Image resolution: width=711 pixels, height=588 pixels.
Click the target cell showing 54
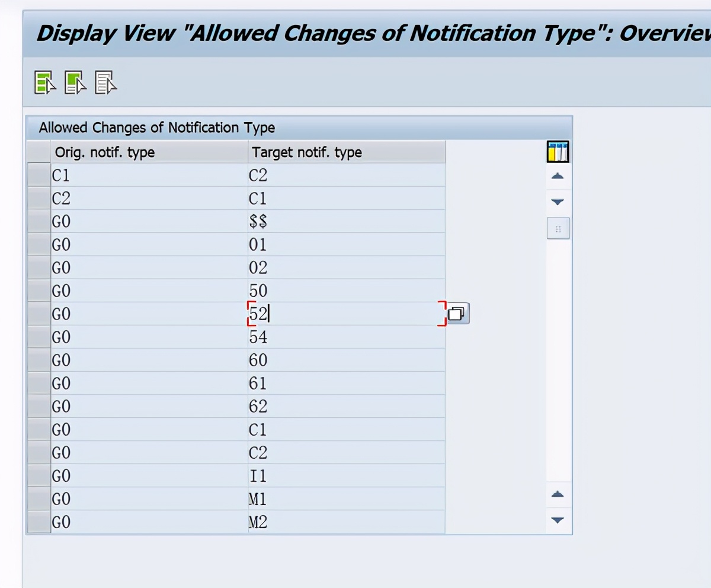(347, 337)
